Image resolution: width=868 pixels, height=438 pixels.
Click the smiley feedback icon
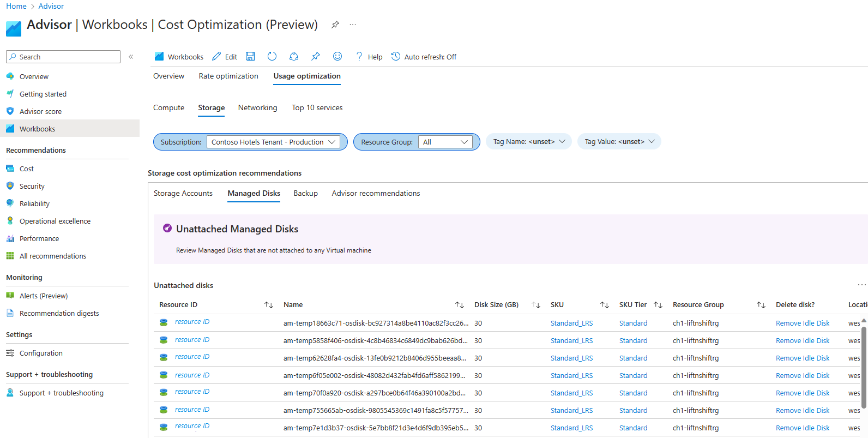click(x=337, y=56)
